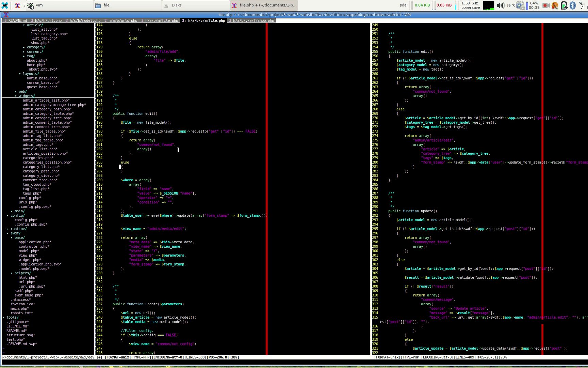Open the 1.50 GHz powersave CPU frequency monitor

(470, 5)
